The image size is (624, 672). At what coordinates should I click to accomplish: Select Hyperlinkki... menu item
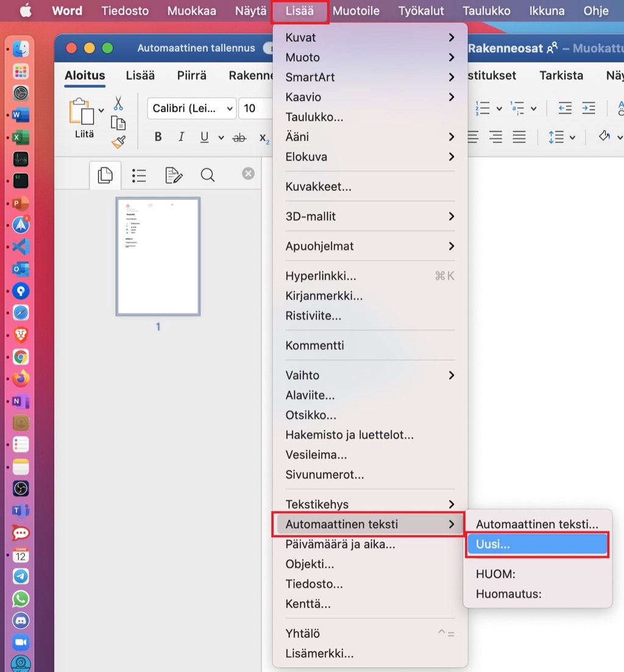click(x=370, y=276)
